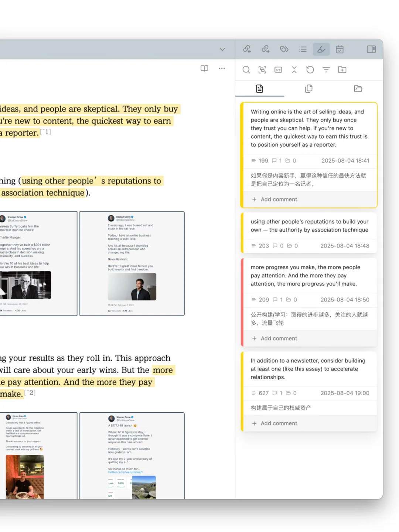Open the chevron dropdown above the document

tap(222, 49)
